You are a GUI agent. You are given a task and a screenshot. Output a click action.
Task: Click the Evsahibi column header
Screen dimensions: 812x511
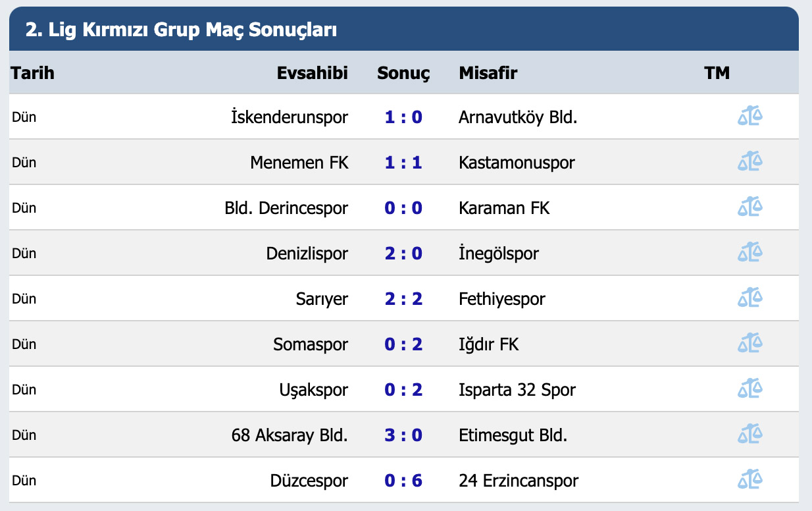(x=313, y=72)
